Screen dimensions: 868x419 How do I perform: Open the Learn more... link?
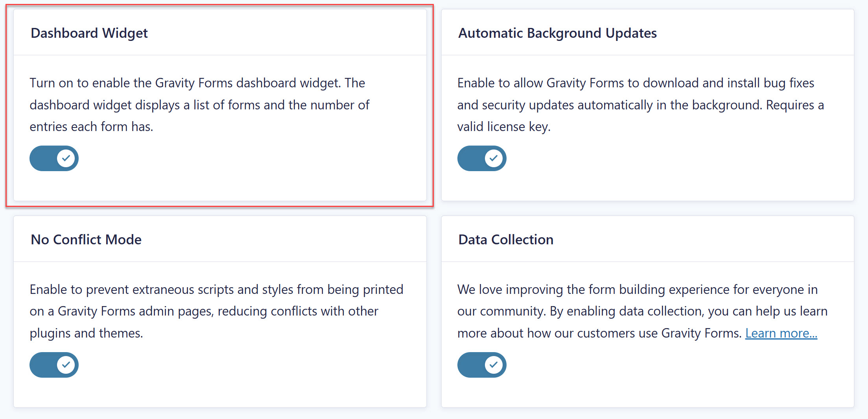point(781,333)
